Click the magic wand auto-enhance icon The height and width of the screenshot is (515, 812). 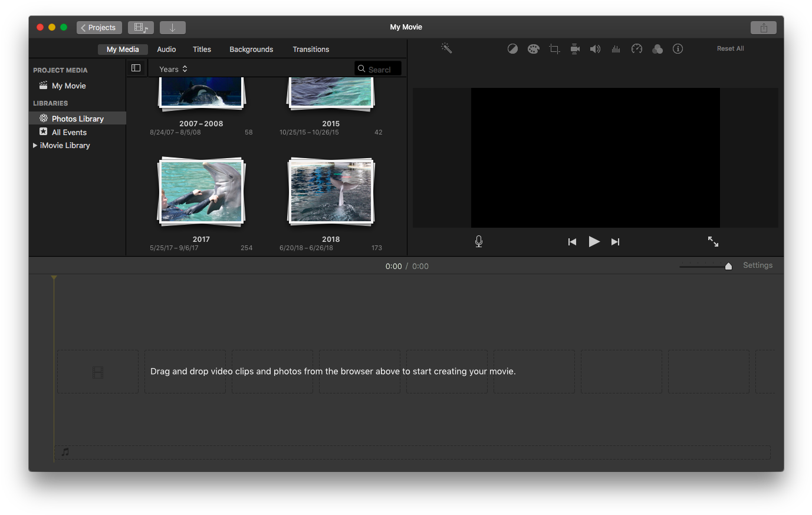pyautogui.click(x=446, y=48)
